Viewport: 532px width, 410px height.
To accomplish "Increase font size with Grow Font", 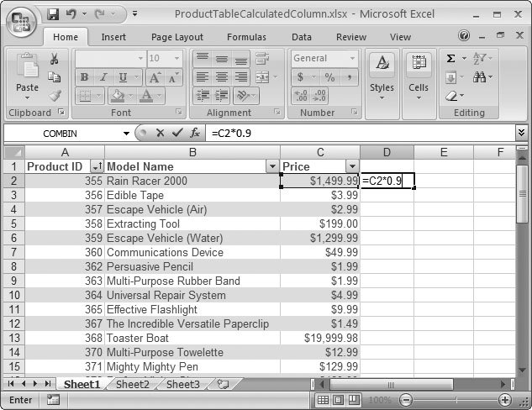I will click(155, 77).
